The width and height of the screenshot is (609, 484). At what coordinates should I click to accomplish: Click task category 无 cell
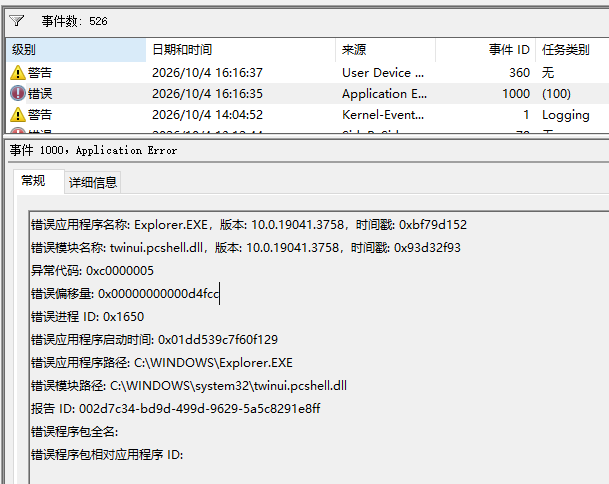[x=548, y=73]
